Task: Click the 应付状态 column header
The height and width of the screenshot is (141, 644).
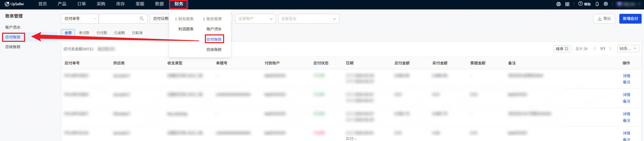Action: point(321,63)
